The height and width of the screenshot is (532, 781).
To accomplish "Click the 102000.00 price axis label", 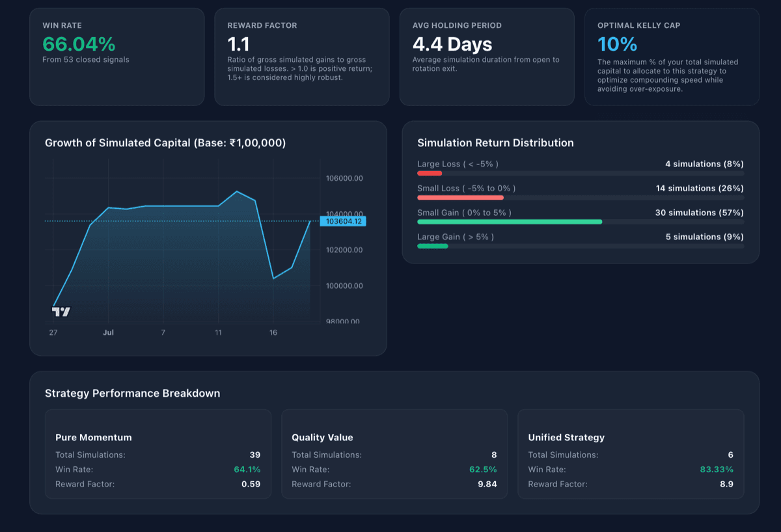I will pos(344,250).
